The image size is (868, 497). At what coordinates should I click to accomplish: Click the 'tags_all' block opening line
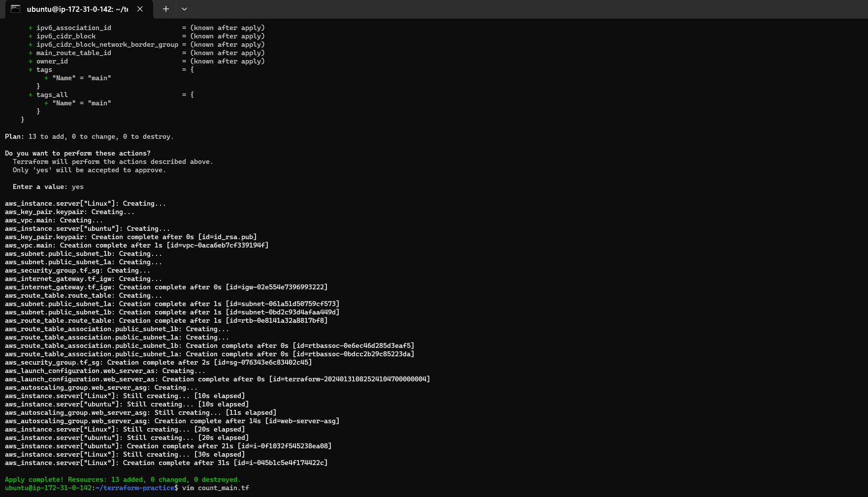pos(111,94)
